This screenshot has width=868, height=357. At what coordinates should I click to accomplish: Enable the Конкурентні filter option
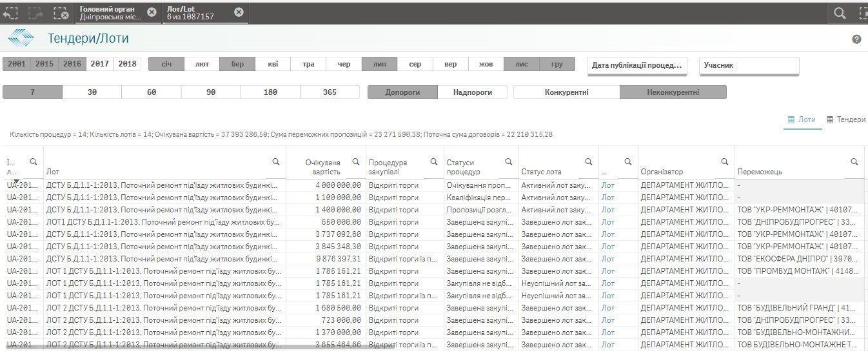[566, 92]
